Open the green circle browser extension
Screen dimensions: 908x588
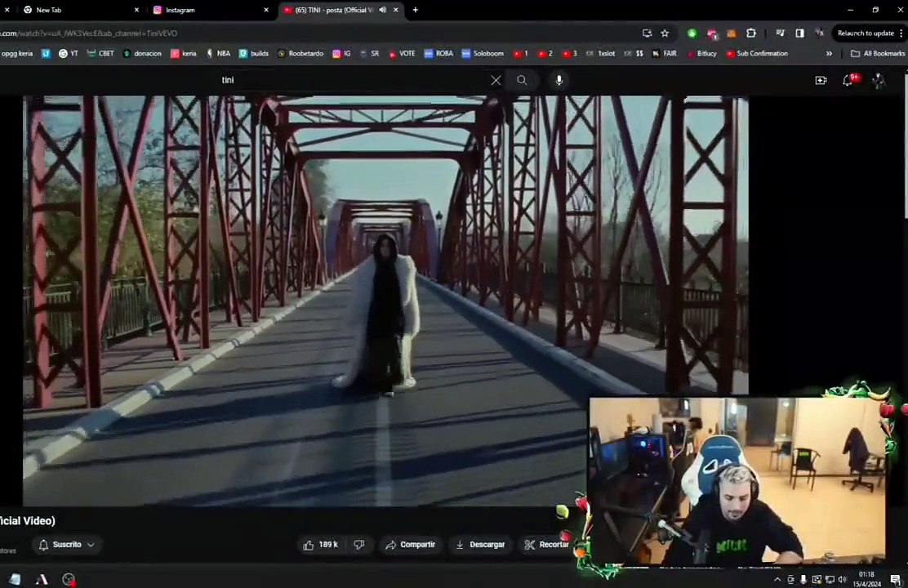point(692,33)
